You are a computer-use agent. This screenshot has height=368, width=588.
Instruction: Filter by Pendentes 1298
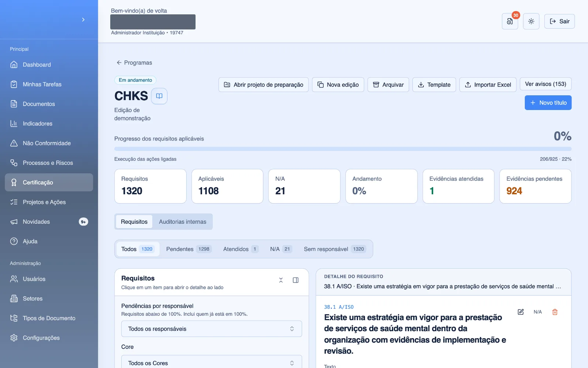(x=189, y=249)
